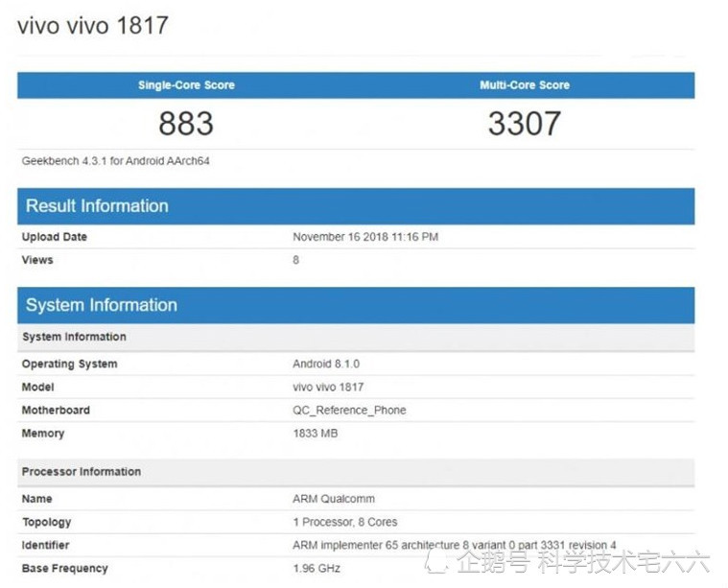This screenshot has width=728, height=588.
Task: Select the 1.96 GHz value
Action: pos(317,569)
